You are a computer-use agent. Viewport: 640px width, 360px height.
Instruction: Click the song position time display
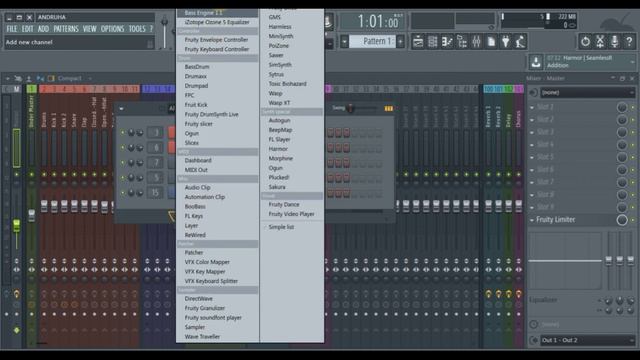pos(372,21)
